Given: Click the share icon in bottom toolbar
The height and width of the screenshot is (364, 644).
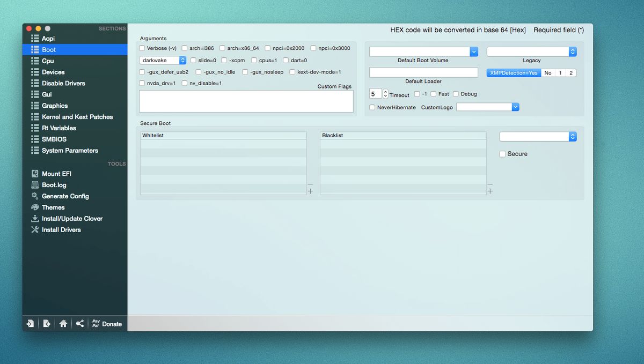Looking at the screenshot, I should (79, 323).
